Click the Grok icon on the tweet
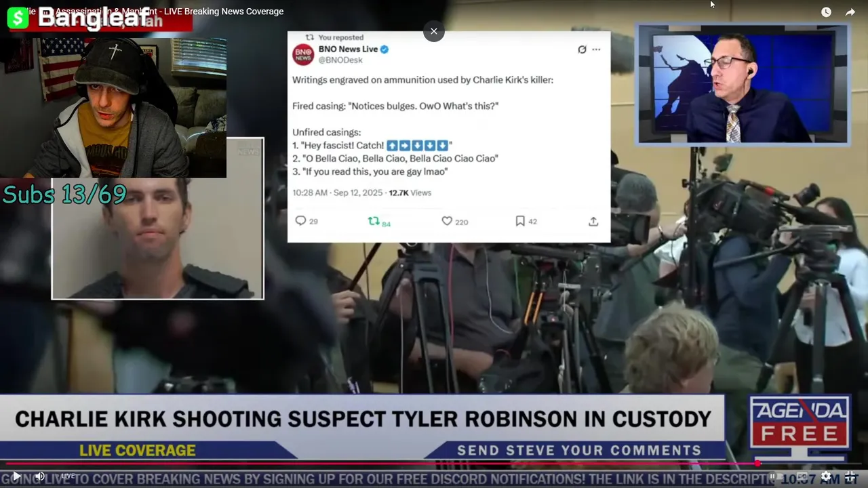Viewport: 868px width, 488px height. [582, 49]
